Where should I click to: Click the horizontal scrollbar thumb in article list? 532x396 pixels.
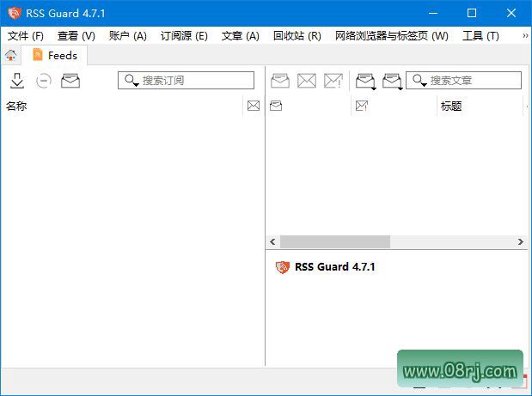[335, 241]
